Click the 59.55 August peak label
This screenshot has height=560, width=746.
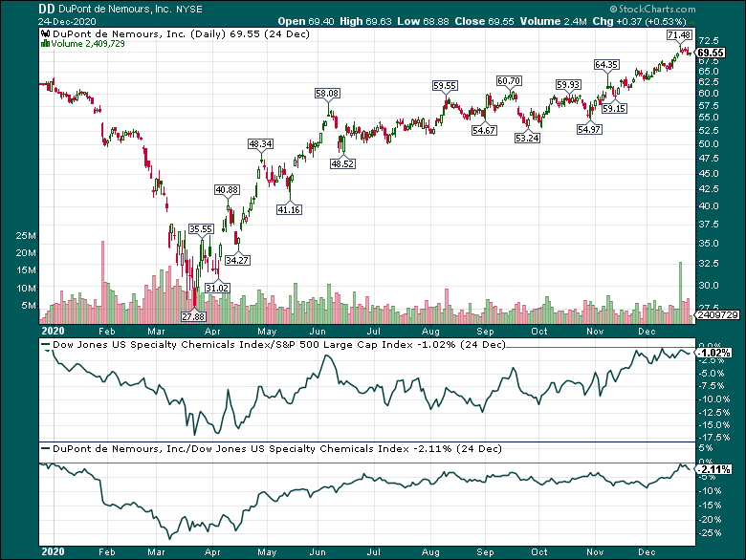[x=445, y=86]
